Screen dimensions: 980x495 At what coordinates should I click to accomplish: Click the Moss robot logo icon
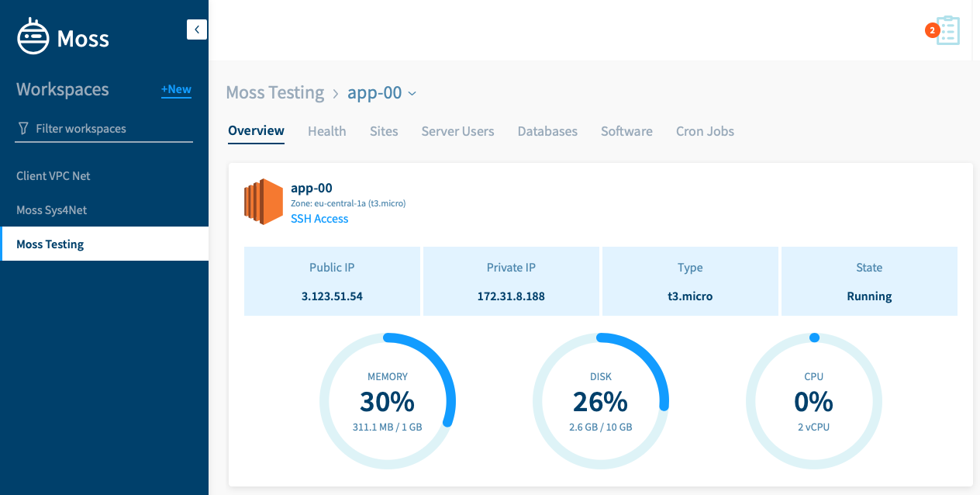click(x=33, y=36)
